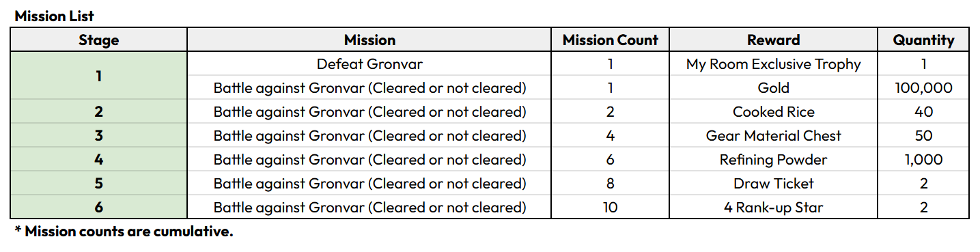Select the Cooked Rice reward cell
This screenshot has width=980, height=252.
pyautogui.click(x=773, y=112)
